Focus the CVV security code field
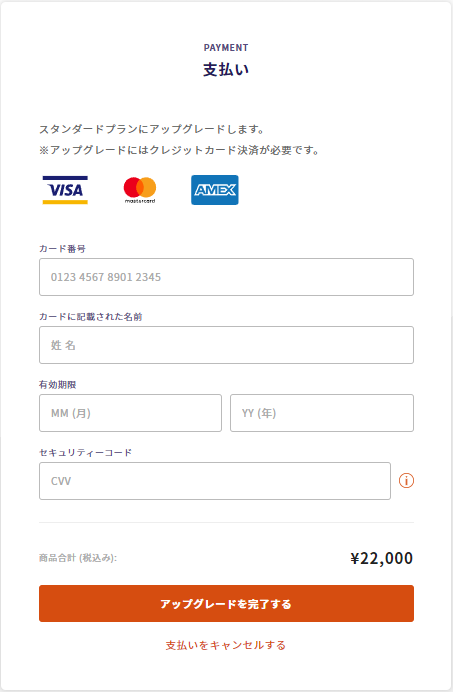453x692 pixels. coord(215,481)
